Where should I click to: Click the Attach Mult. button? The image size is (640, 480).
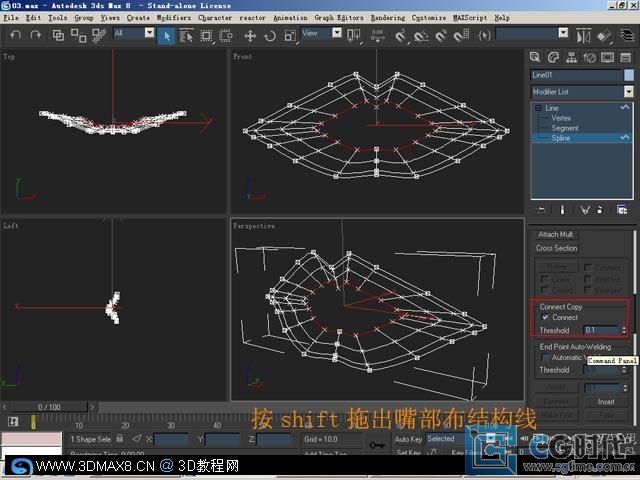[x=556, y=234]
